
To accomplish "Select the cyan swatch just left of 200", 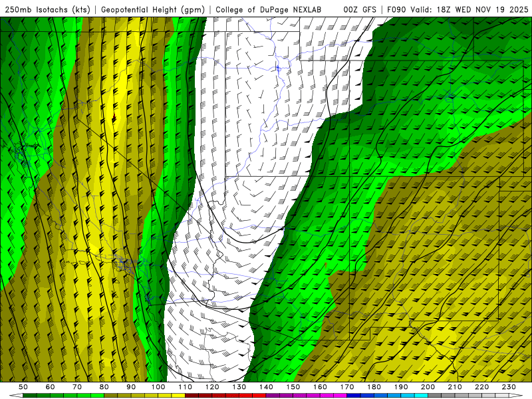I will click(421, 396).
